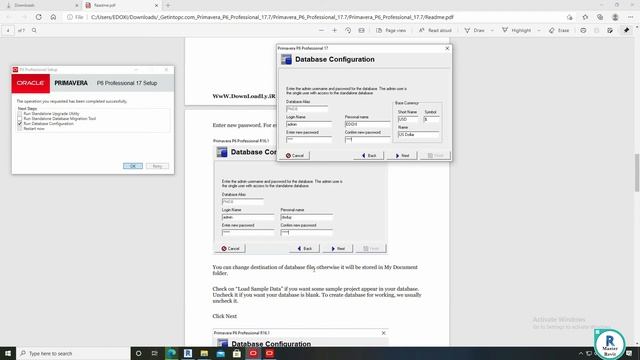The image size is (640, 360).
Task: Click the Windows taskbar search box
Action: 73,353
